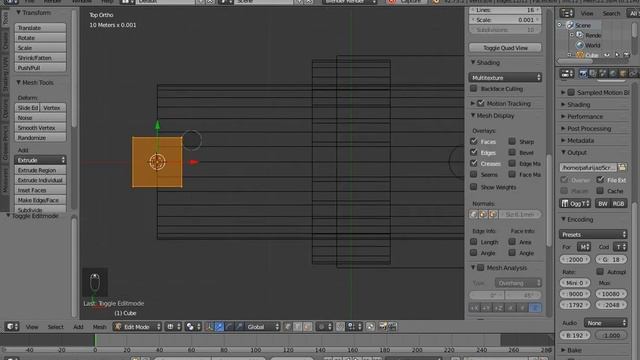640x360 pixels.
Task: Uncheck the Creases overlay checkbox
Action: [473, 163]
